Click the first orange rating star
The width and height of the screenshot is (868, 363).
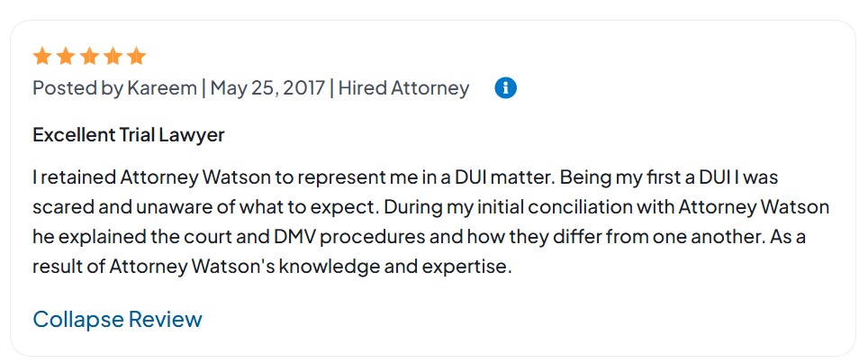pyautogui.click(x=41, y=57)
